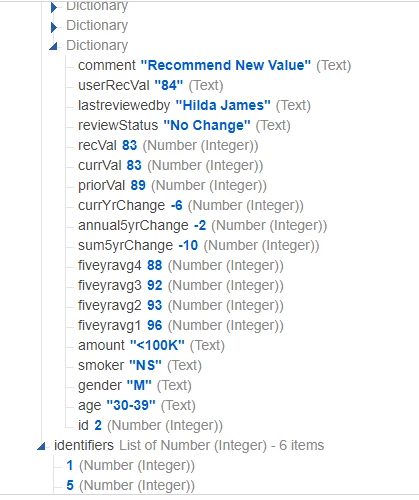Screen dimensions: 419x500
Task: Select identifiers list item 5
Action: click(x=130, y=485)
